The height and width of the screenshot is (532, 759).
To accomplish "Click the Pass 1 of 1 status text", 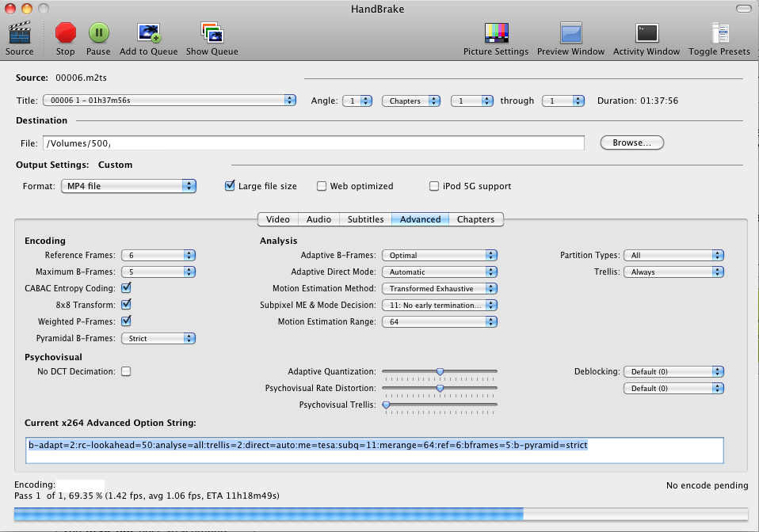I will click(x=147, y=496).
